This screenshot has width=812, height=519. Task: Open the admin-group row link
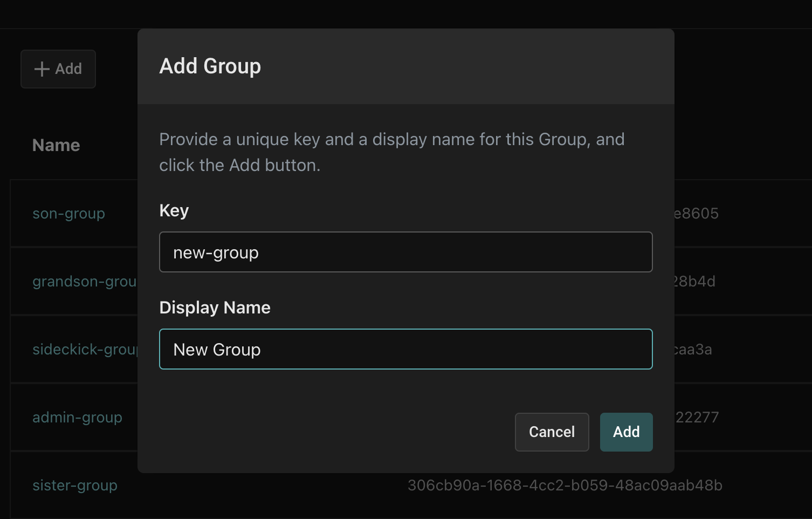(77, 418)
